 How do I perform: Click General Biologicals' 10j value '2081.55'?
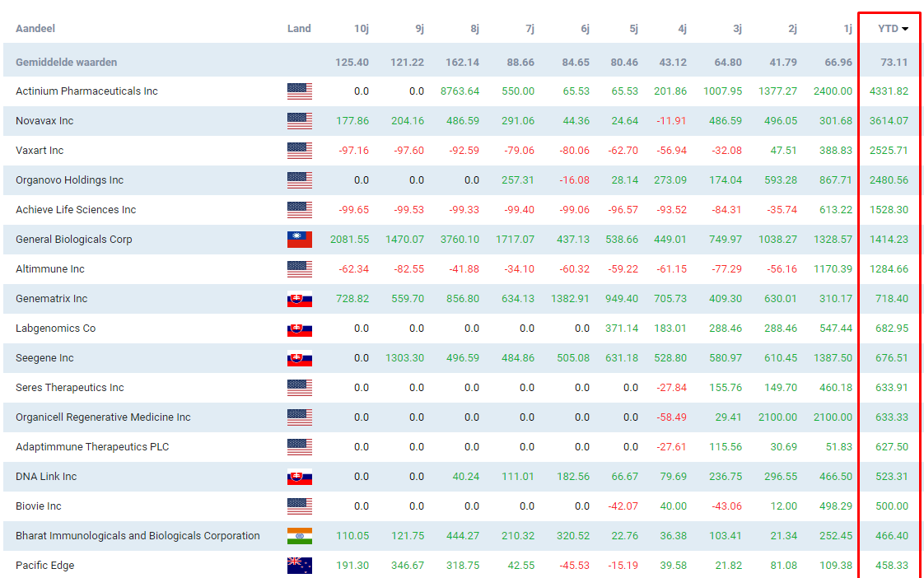[x=350, y=240]
